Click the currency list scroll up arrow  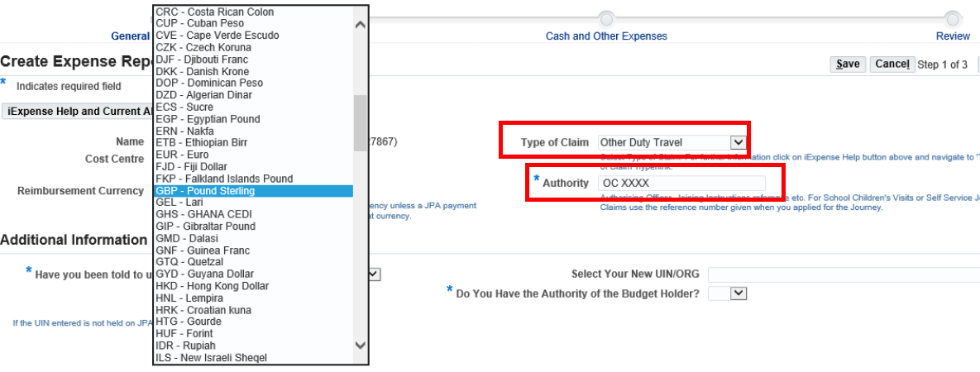click(360, 25)
